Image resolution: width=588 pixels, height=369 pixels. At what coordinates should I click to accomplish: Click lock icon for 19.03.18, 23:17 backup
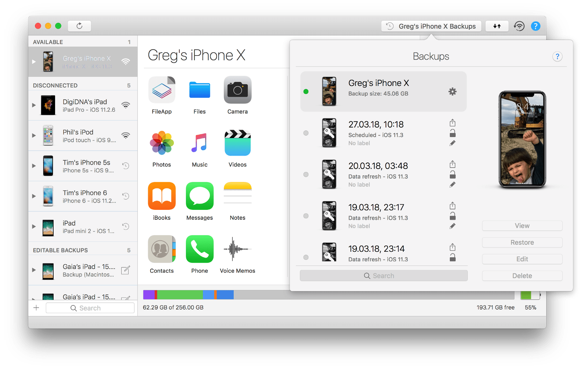coord(453,216)
